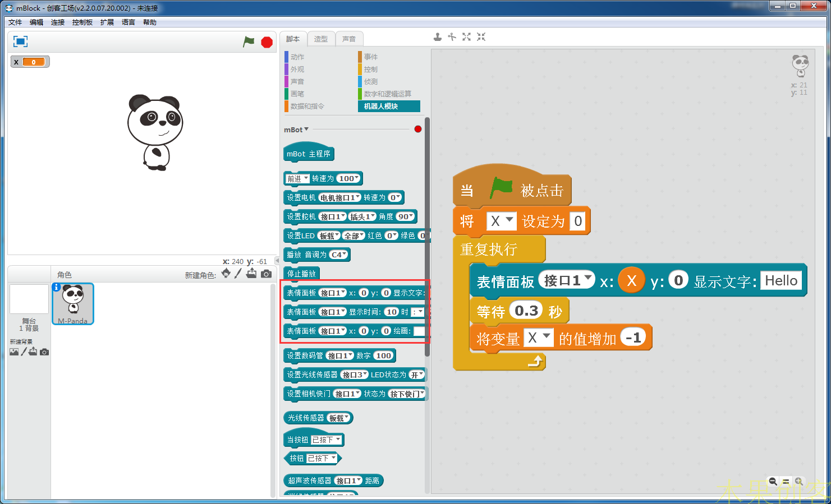Viewport: 831px width, 504px height.
Task: Switch the 光线传感器 LED状态 to 关
Action: point(414,374)
